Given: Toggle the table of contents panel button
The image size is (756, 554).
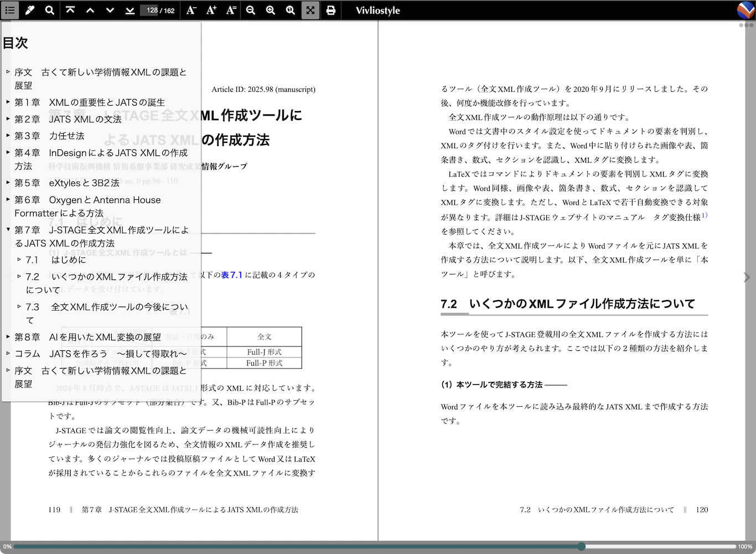Looking at the screenshot, I should click(10, 10).
